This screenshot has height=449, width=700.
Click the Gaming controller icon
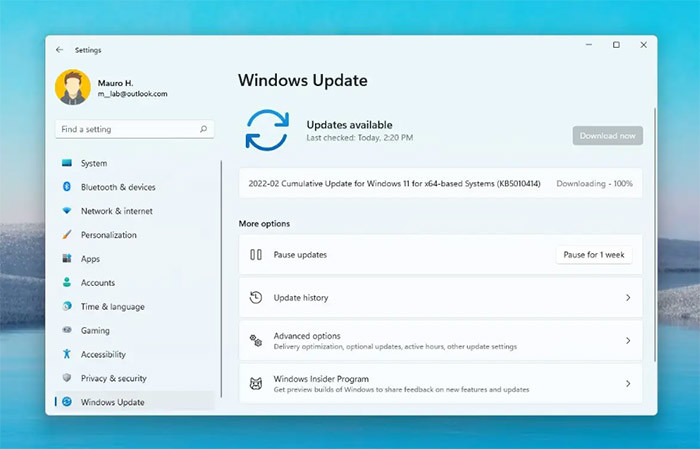(67, 330)
